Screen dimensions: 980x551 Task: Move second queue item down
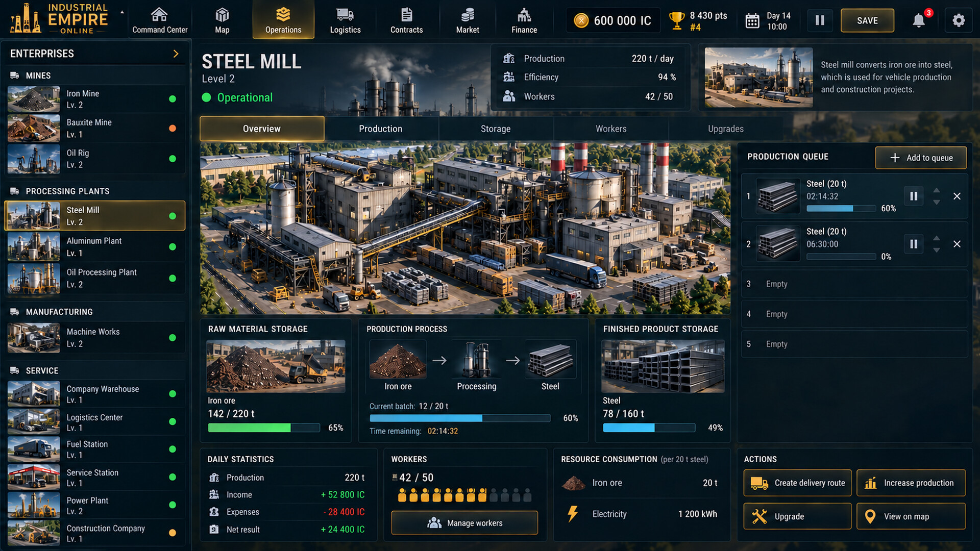coord(937,251)
